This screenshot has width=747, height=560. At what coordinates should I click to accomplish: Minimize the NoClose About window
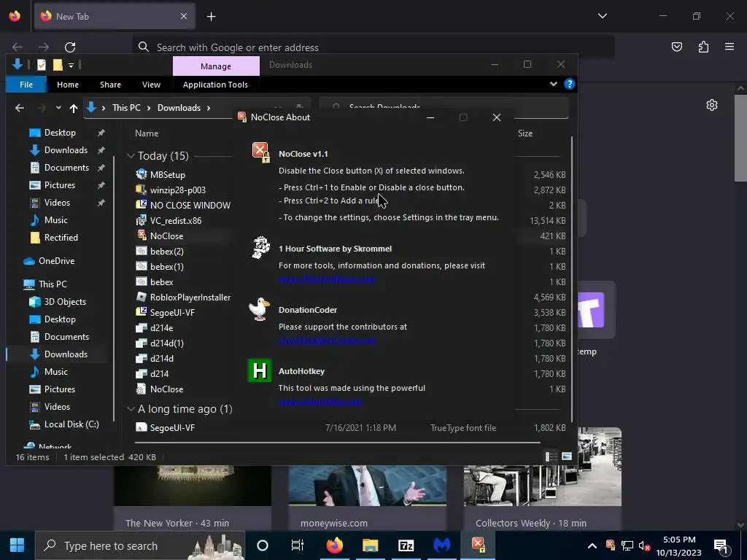(430, 117)
